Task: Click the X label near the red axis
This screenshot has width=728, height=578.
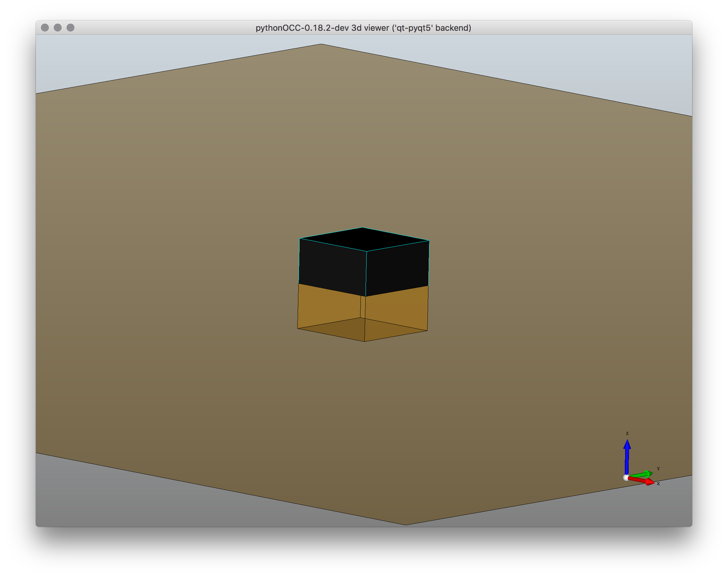Action: (x=658, y=484)
